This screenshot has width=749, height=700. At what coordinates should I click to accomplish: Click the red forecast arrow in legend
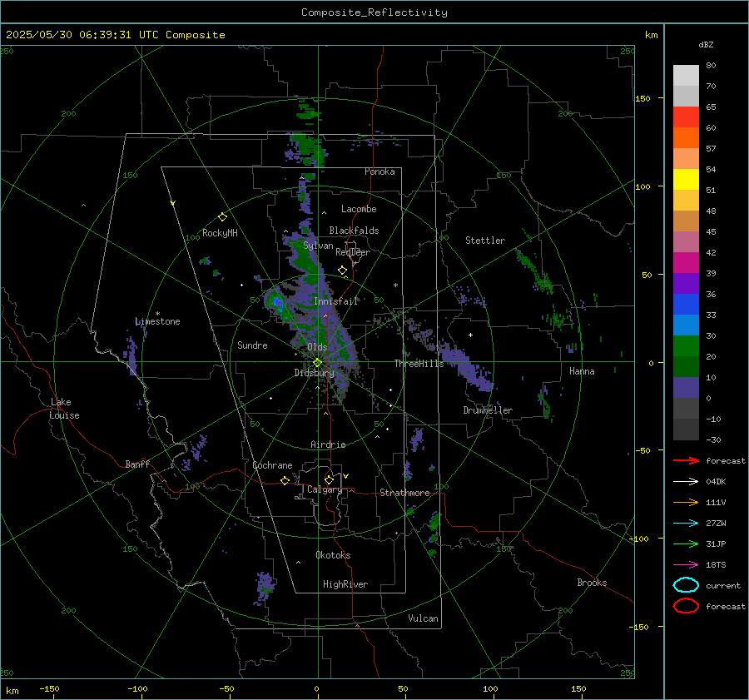(x=686, y=460)
